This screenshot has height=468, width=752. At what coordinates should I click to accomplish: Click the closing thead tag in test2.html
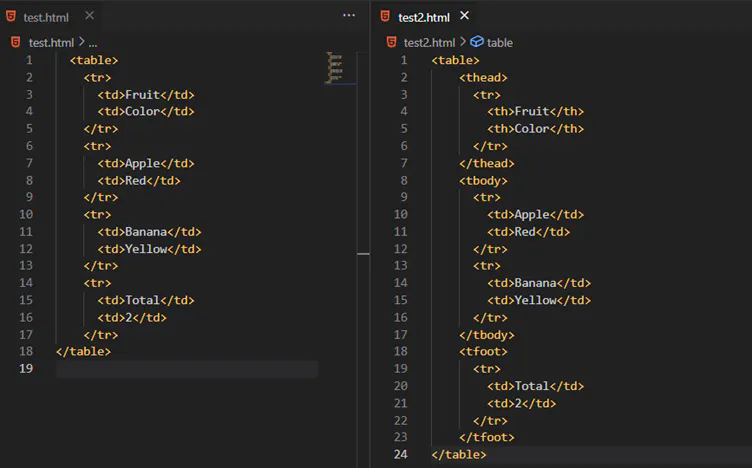(486, 164)
